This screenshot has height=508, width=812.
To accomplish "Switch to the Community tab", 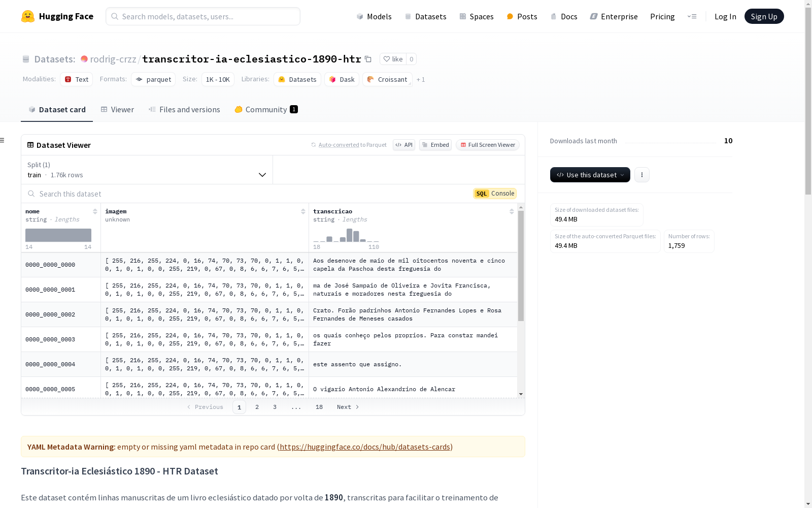I will point(266,109).
